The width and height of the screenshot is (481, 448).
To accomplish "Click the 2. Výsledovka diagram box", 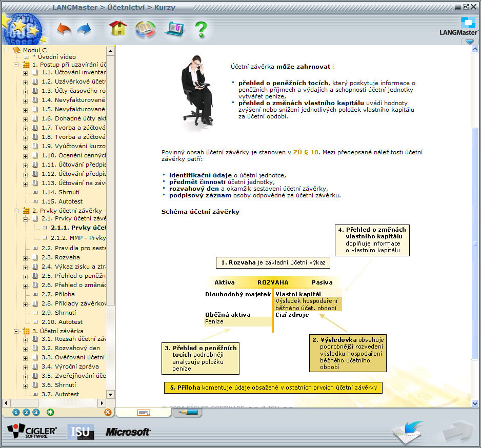I will [348, 353].
